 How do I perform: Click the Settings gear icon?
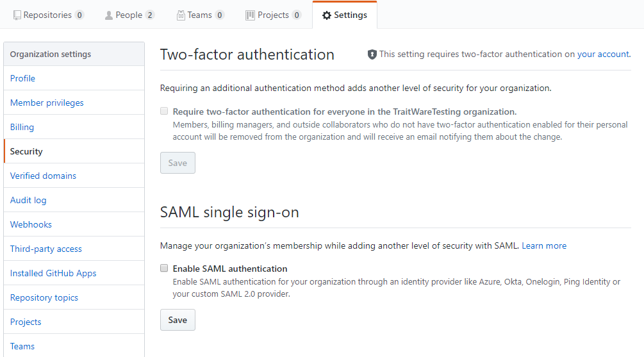[327, 15]
